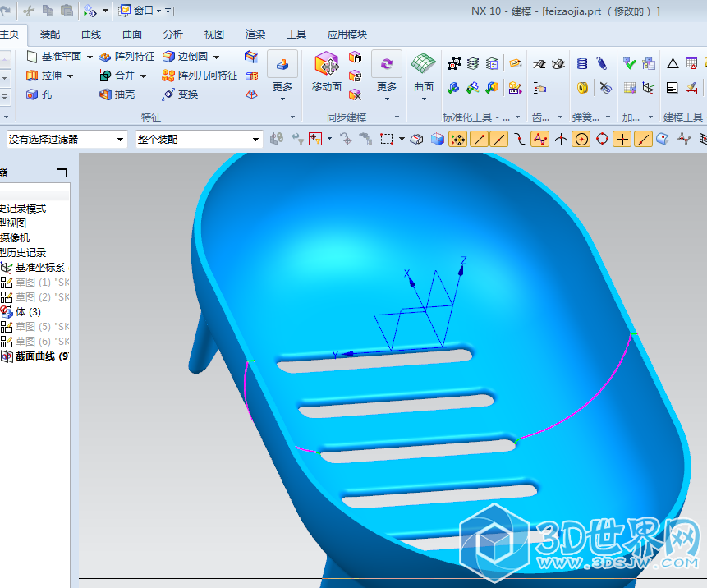The width and height of the screenshot is (707, 588).
Task: Maximize the navigator panel square button
Action: pyautogui.click(x=62, y=172)
